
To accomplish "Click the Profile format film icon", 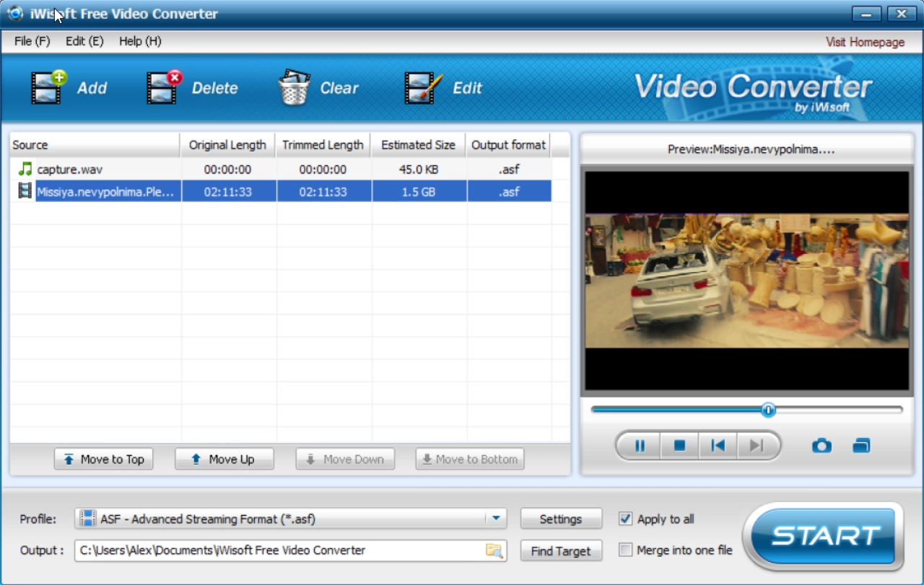I will click(x=87, y=519).
